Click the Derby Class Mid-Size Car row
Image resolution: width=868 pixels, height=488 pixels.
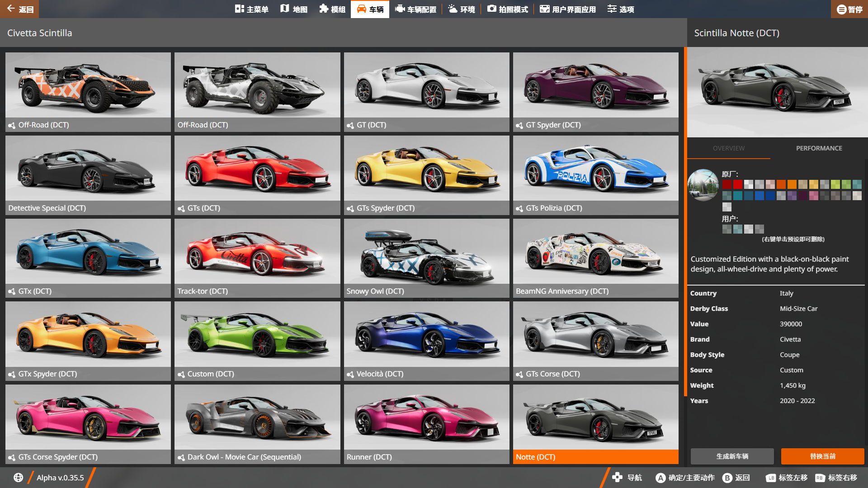click(x=776, y=309)
